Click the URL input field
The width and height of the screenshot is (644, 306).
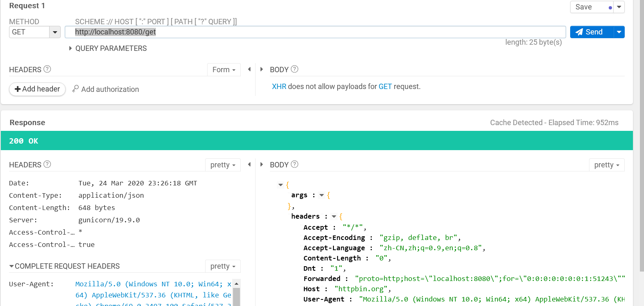click(315, 32)
